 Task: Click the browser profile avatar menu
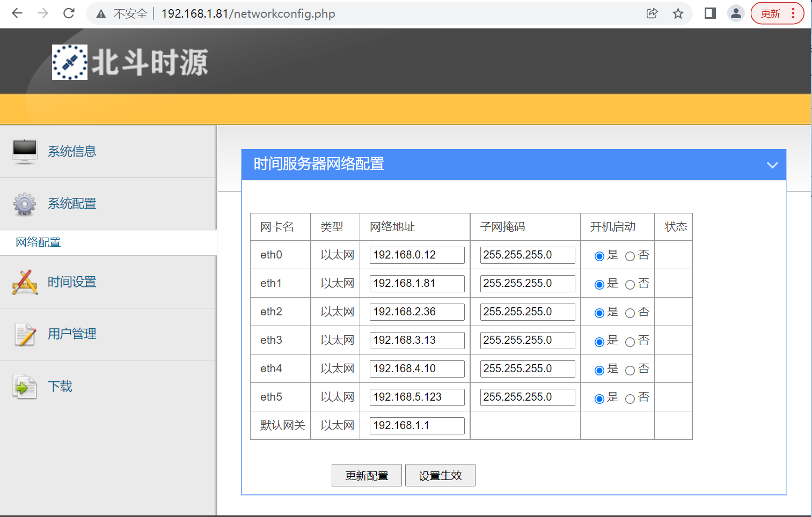click(x=736, y=13)
